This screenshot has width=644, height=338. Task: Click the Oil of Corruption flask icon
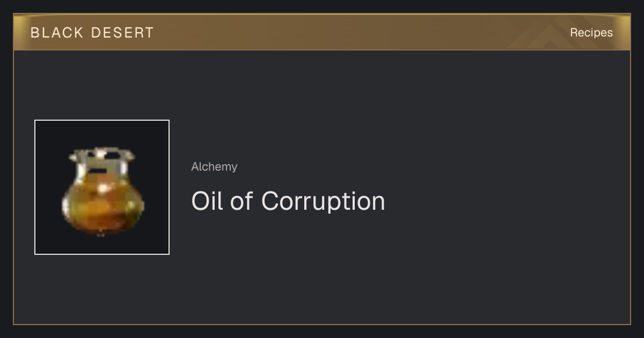102,191
